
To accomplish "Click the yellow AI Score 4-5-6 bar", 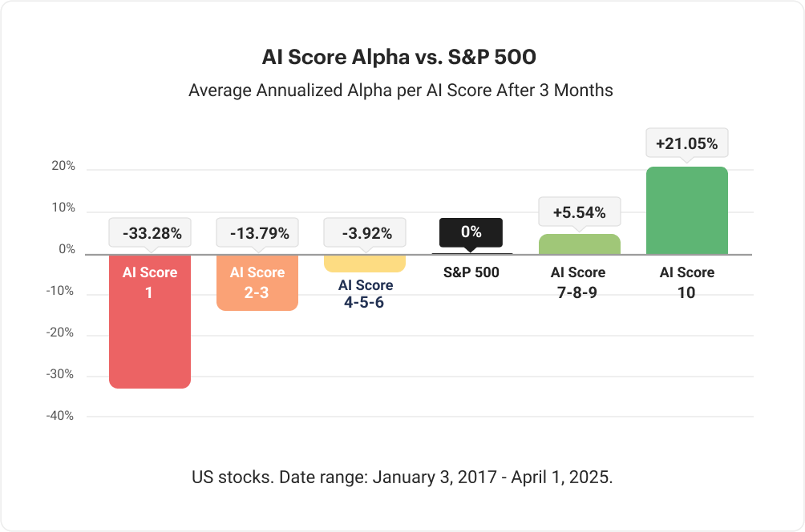I will click(x=365, y=264).
